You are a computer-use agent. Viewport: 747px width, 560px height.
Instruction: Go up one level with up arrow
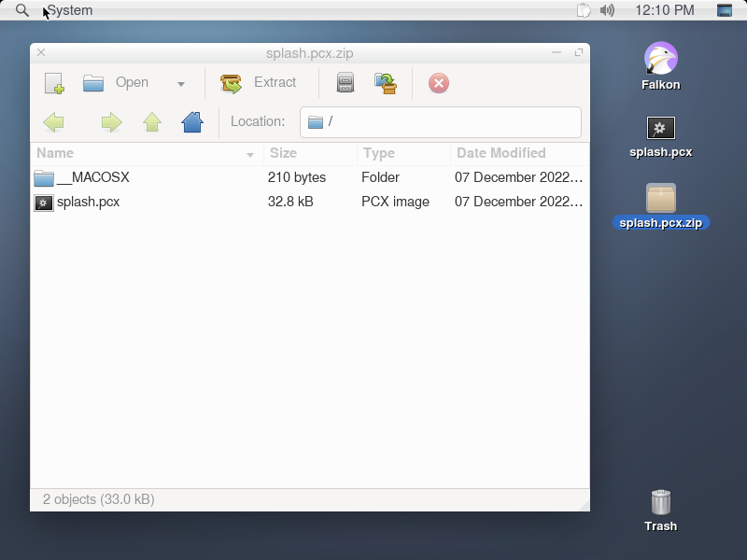click(152, 122)
